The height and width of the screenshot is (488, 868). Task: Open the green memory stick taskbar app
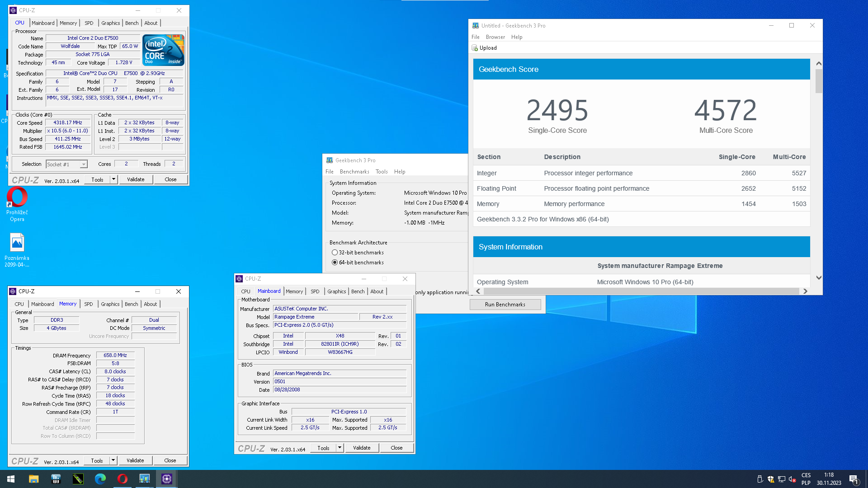(78, 479)
